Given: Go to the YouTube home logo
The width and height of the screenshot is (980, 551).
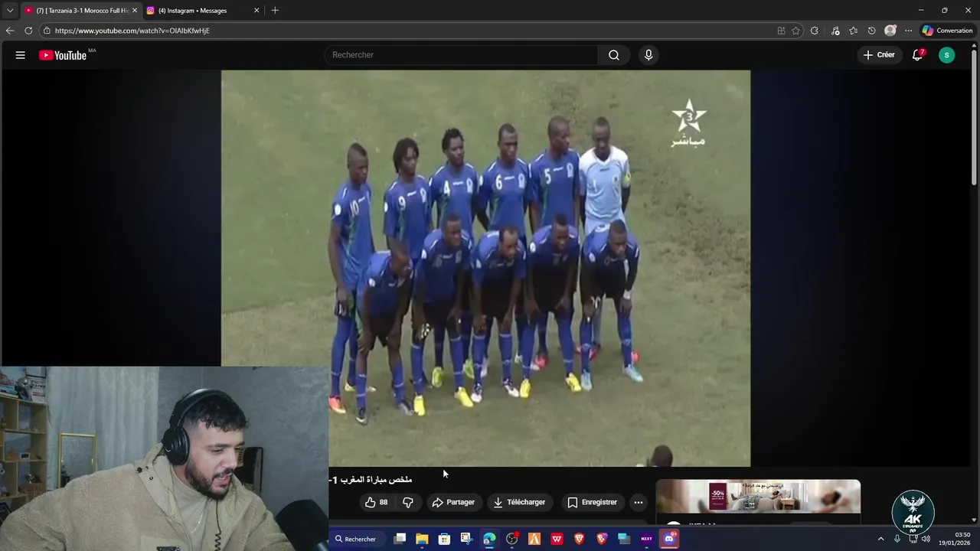Looking at the screenshot, I should (63, 55).
